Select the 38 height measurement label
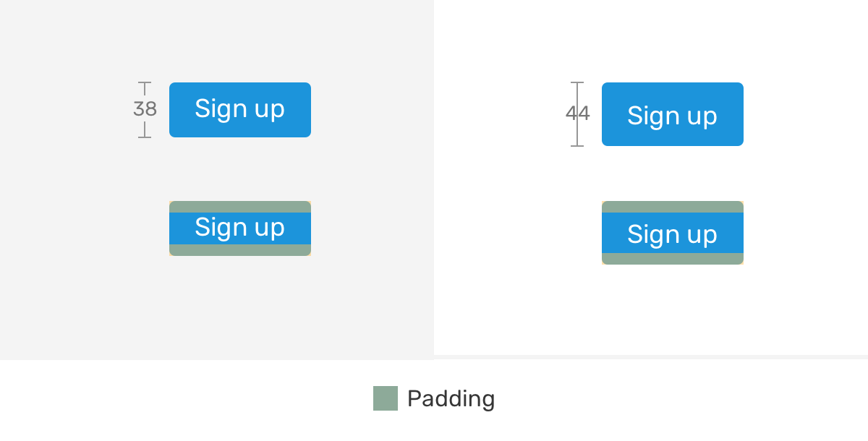This screenshot has width=868, height=441. click(145, 109)
